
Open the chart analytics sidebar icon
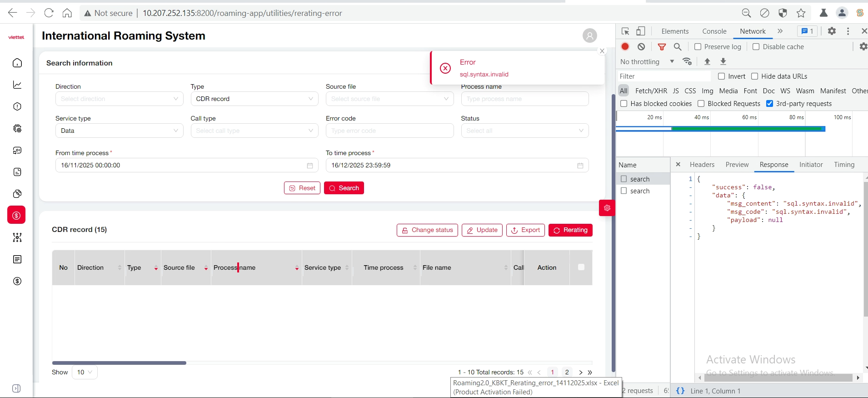17,85
